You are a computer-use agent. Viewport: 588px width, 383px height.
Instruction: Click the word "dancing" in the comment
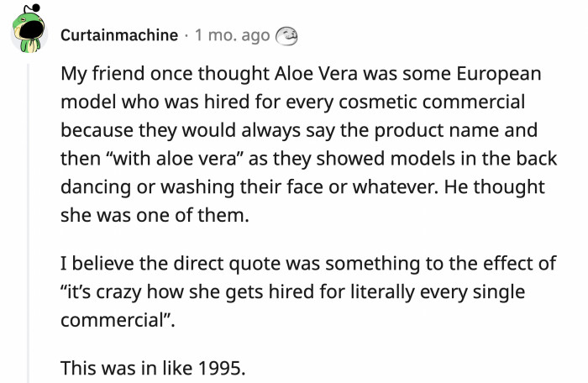tap(88, 187)
